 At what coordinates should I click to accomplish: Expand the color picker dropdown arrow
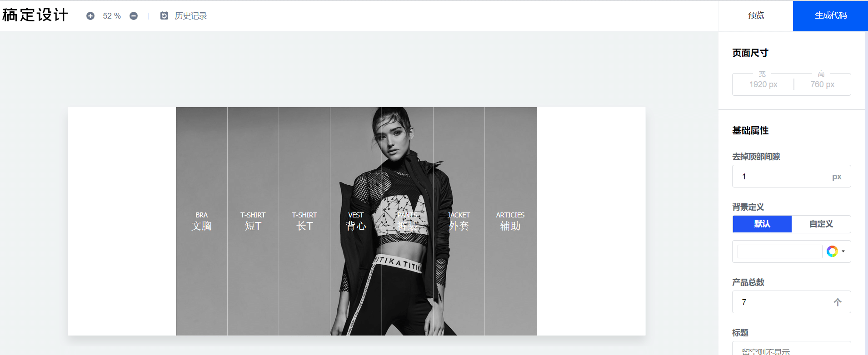pos(843,251)
